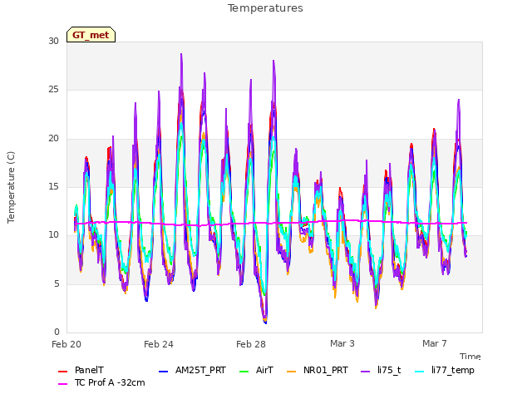Click the magenta TC Prof A swatch

tap(63, 384)
